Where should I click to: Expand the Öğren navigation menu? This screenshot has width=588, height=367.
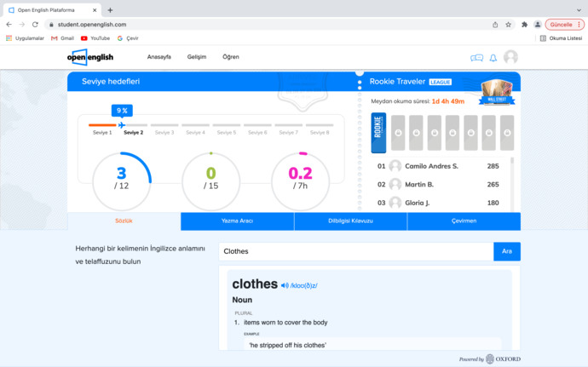(x=230, y=57)
